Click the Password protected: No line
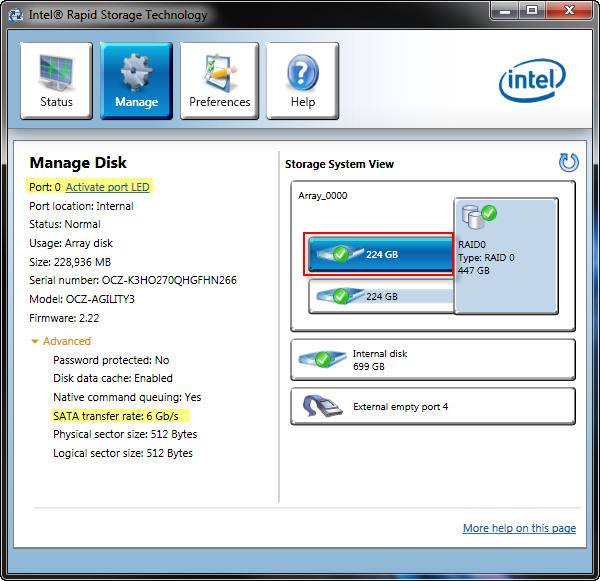Viewport: 600px width, 581px height. [x=111, y=360]
